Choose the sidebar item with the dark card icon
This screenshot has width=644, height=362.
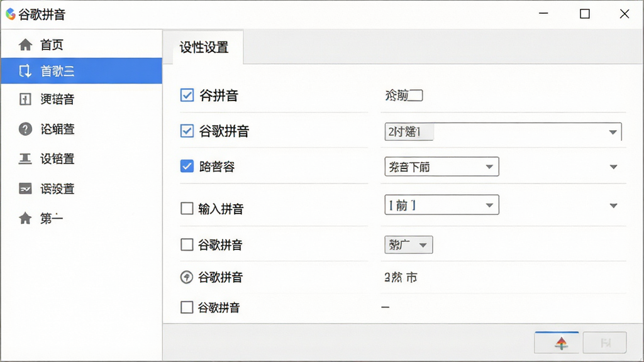click(x=25, y=189)
